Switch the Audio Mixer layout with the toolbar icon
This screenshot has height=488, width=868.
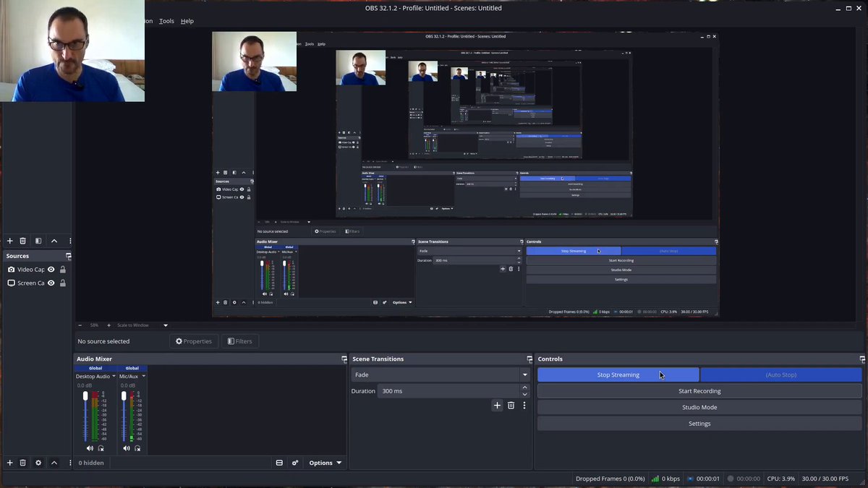coord(279,463)
